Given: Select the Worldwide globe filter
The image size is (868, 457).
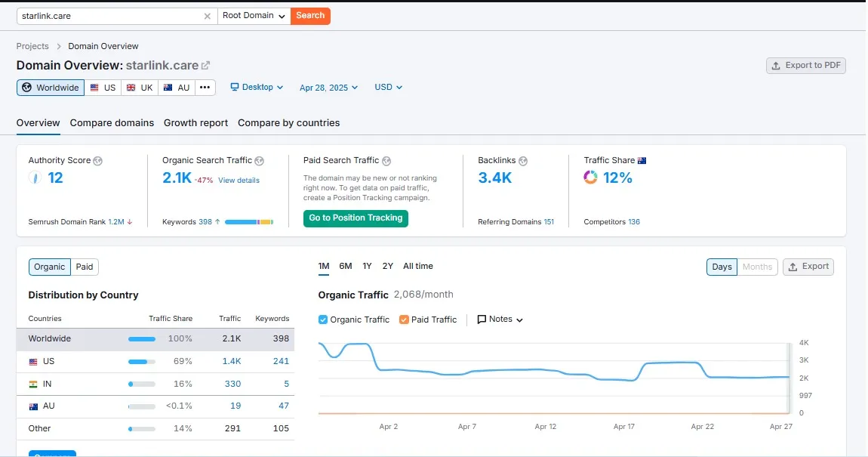Looking at the screenshot, I should pyautogui.click(x=51, y=88).
